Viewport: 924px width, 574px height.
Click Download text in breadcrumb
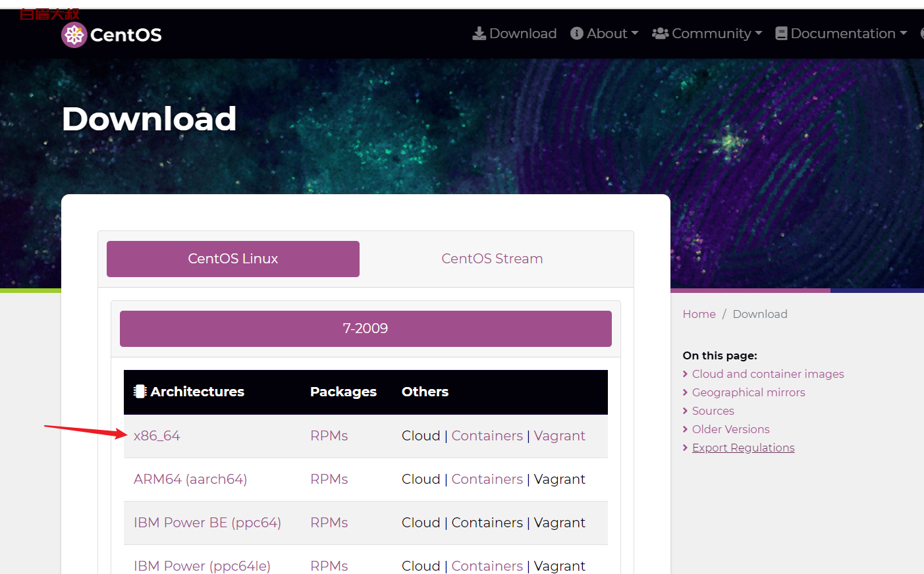[760, 314]
